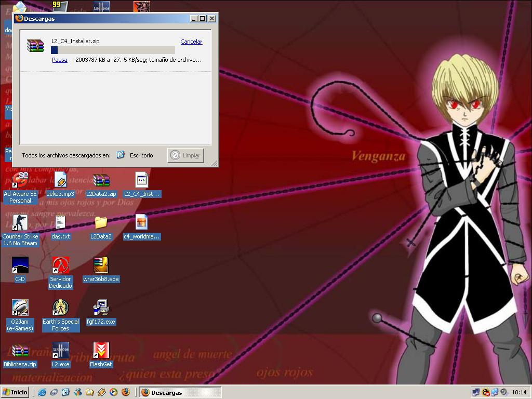The height and width of the screenshot is (399, 532).
Task: Cancel the L2_C4_Installer.zip download
Action: [191, 42]
